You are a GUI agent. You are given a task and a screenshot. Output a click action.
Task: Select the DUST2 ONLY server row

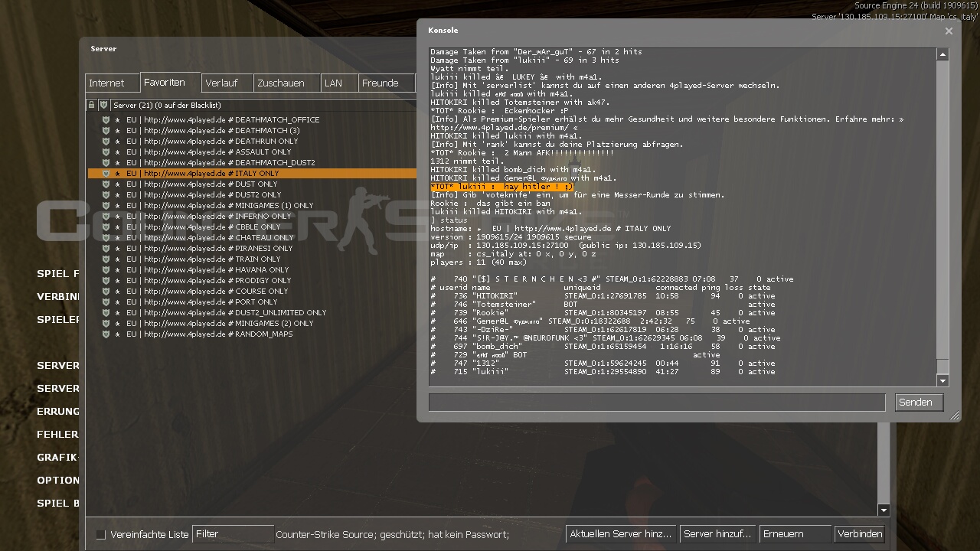coord(252,195)
